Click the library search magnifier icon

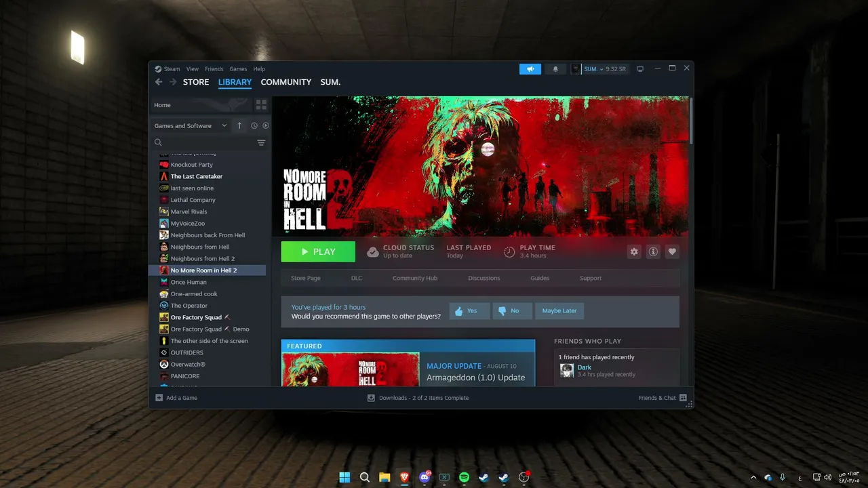(158, 142)
